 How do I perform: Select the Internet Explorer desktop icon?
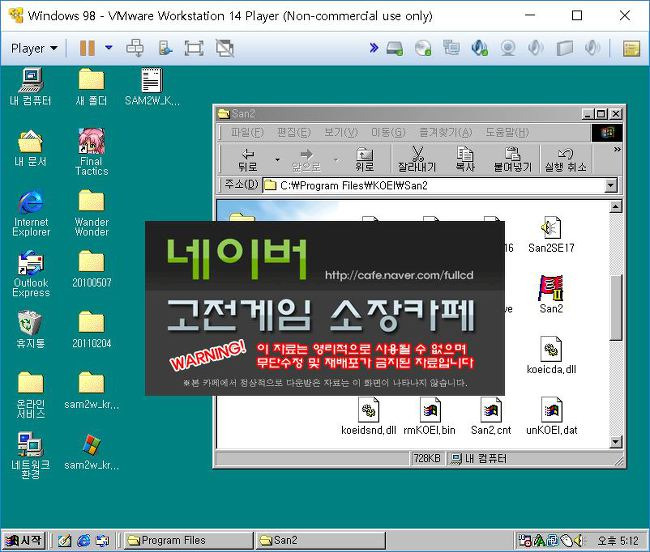[x=31, y=213]
